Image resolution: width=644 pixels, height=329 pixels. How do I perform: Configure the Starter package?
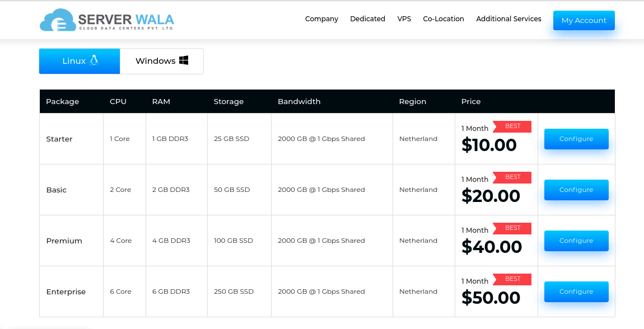tap(576, 139)
